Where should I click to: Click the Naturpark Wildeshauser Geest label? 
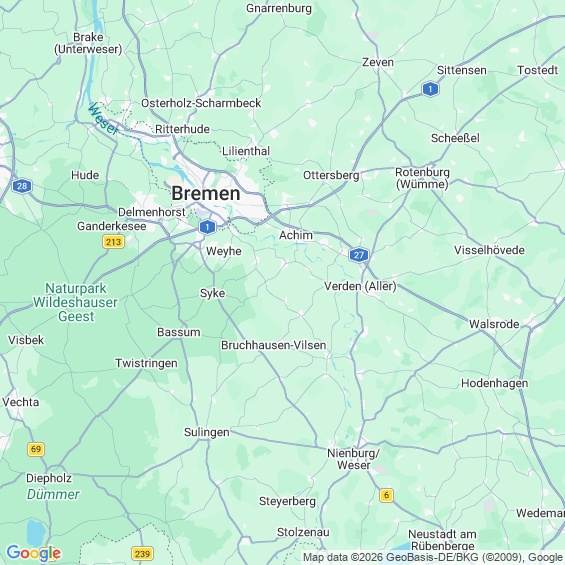click(75, 302)
